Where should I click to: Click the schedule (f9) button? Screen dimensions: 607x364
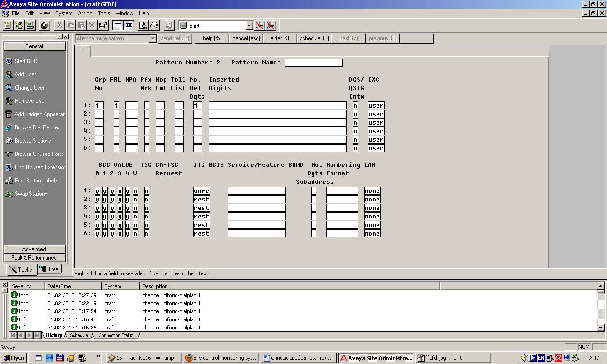tap(314, 38)
